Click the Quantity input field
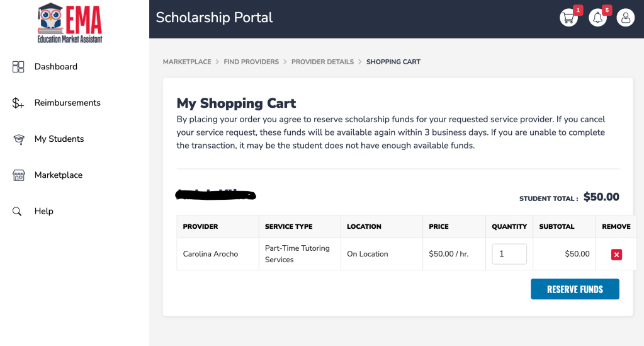This screenshot has height=346, width=644. pos(509,254)
